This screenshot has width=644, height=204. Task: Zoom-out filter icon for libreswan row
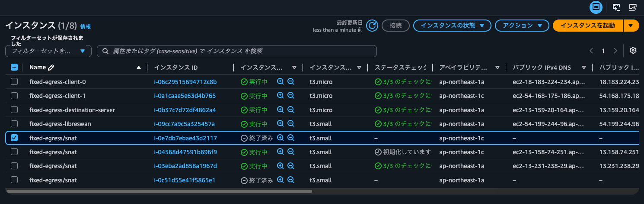tap(291, 123)
